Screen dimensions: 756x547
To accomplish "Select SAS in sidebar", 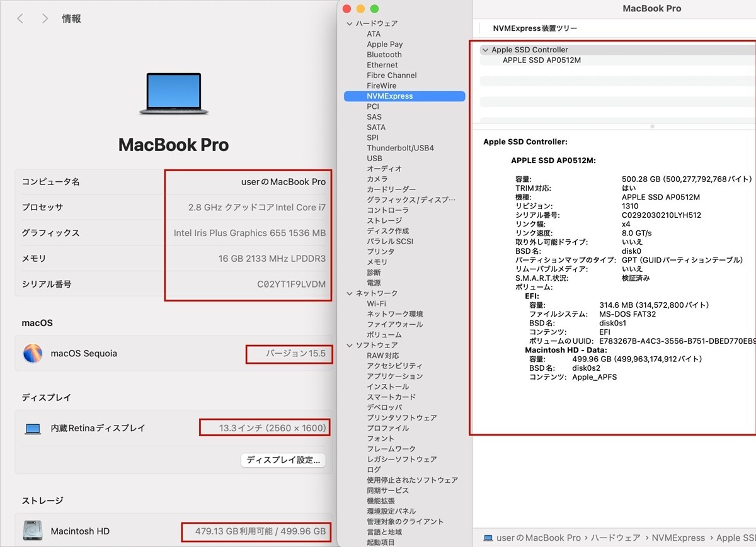I will [x=374, y=117].
